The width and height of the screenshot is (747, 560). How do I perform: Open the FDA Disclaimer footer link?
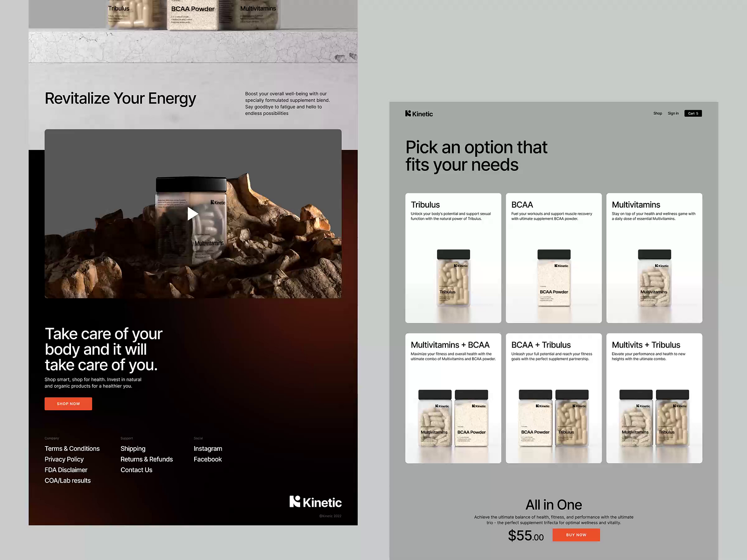pos(66,470)
